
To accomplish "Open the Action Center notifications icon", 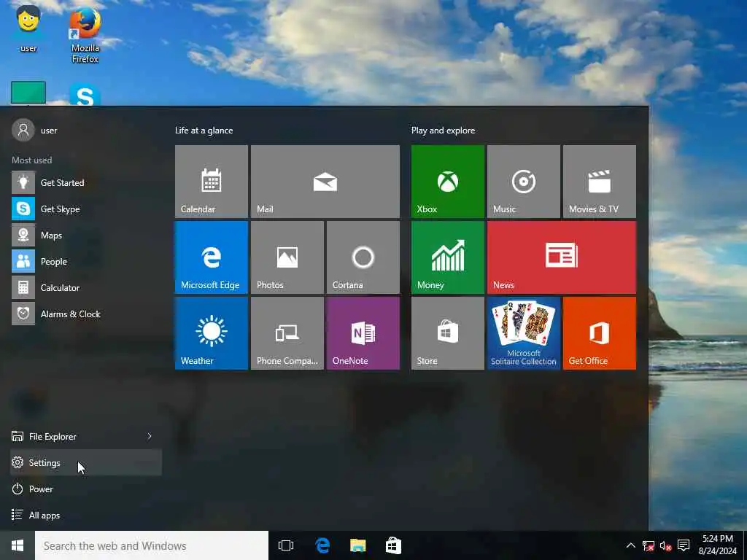I will [x=683, y=545].
